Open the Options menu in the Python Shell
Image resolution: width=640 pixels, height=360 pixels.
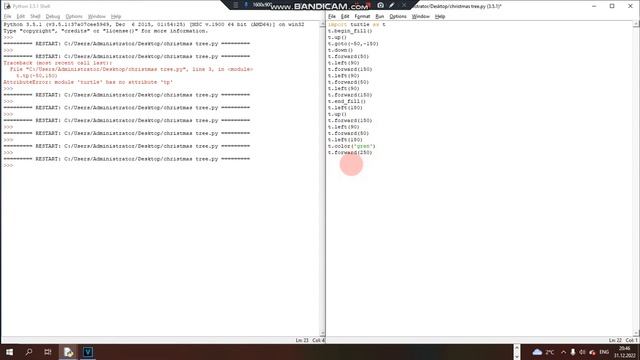74,16
